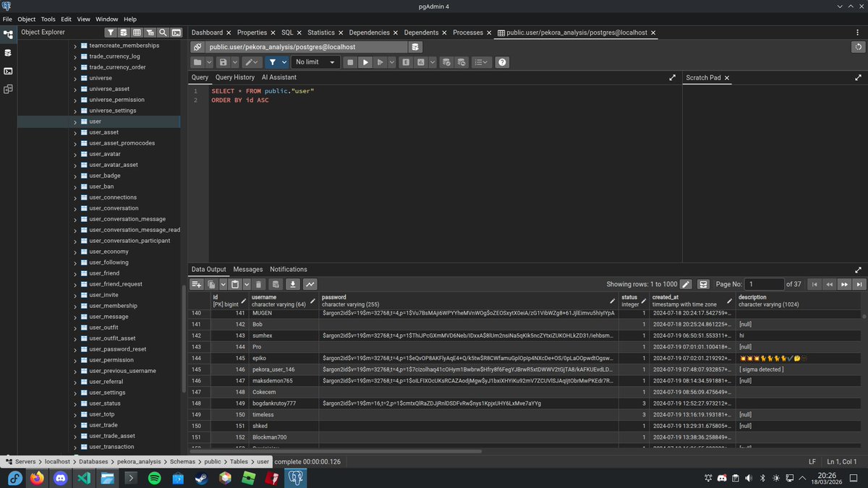Click the Copy icon in Data Output toolbar
The width and height of the screenshot is (868, 488).
point(212,285)
